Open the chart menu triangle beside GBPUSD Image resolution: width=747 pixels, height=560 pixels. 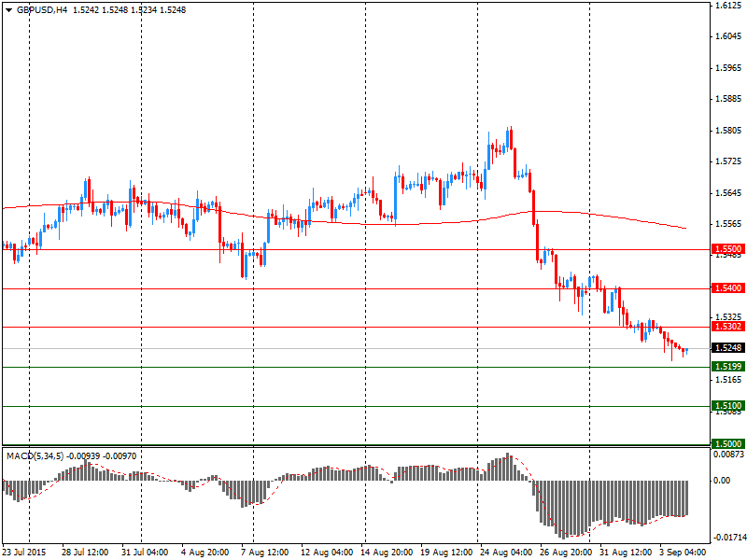(9, 10)
